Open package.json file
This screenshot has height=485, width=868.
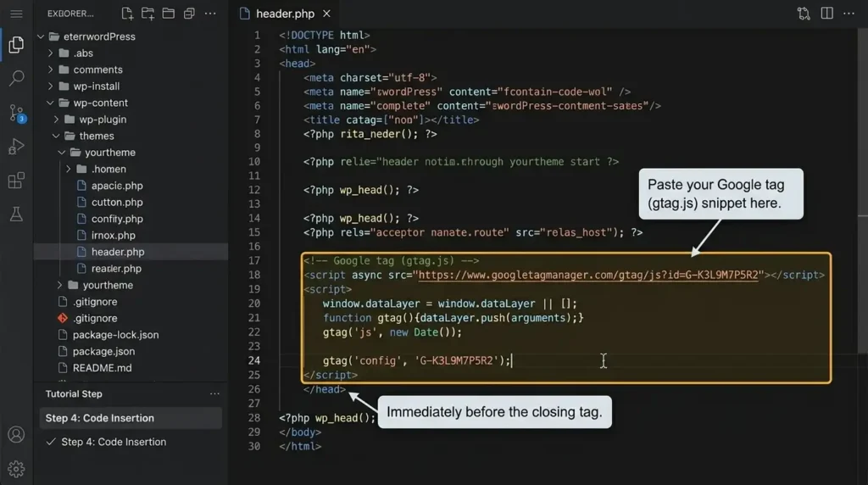pyautogui.click(x=103, y=352)
